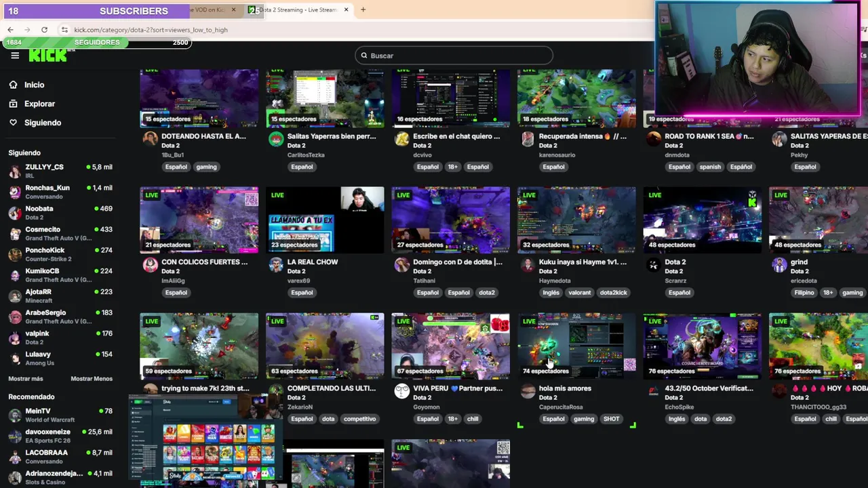Click Filipino tag under grind stream
This screenshot has width=868, height=488.
point(804,293)
